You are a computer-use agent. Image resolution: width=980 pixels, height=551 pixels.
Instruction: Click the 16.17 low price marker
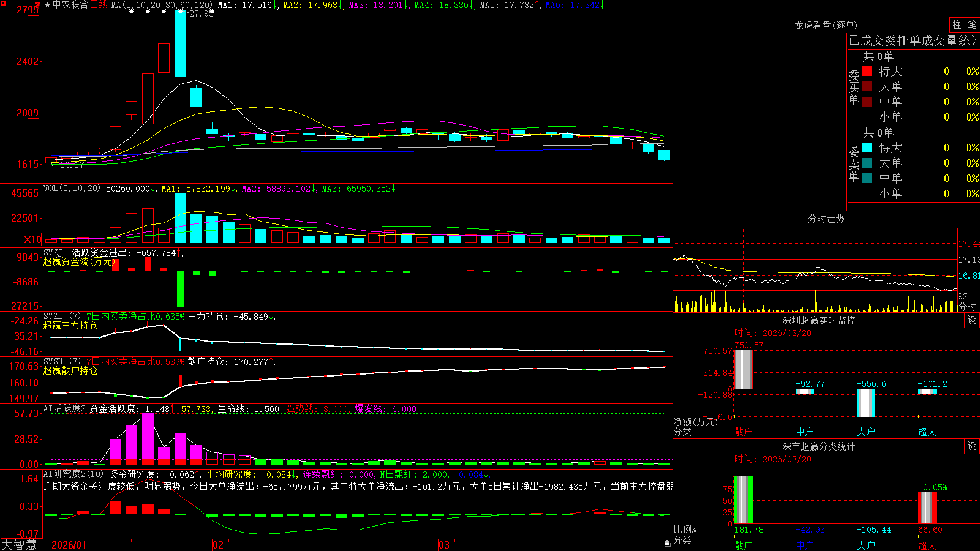click(72, 165)
